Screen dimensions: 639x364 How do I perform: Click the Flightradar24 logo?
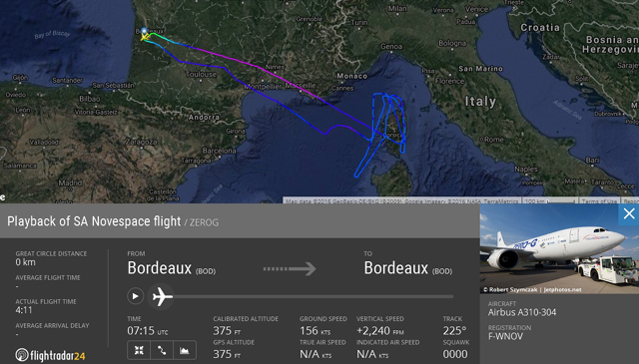pyautogui.click(x=51, y=355)
